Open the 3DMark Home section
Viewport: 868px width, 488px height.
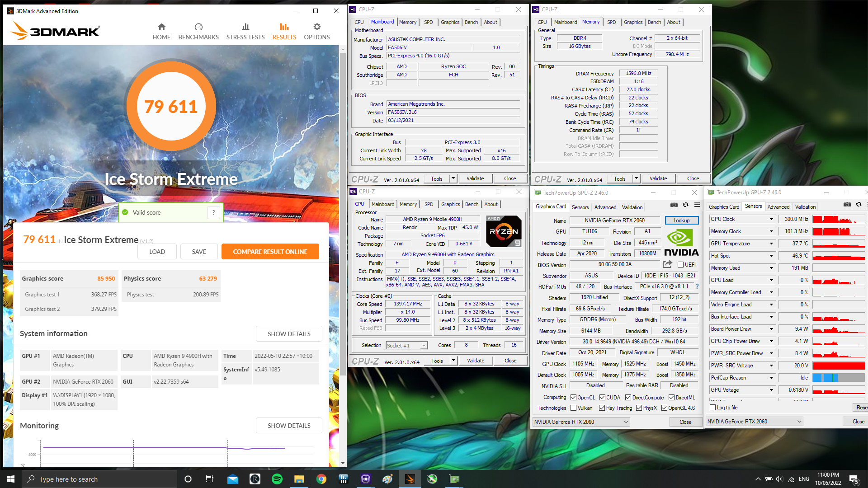[161, 32]
